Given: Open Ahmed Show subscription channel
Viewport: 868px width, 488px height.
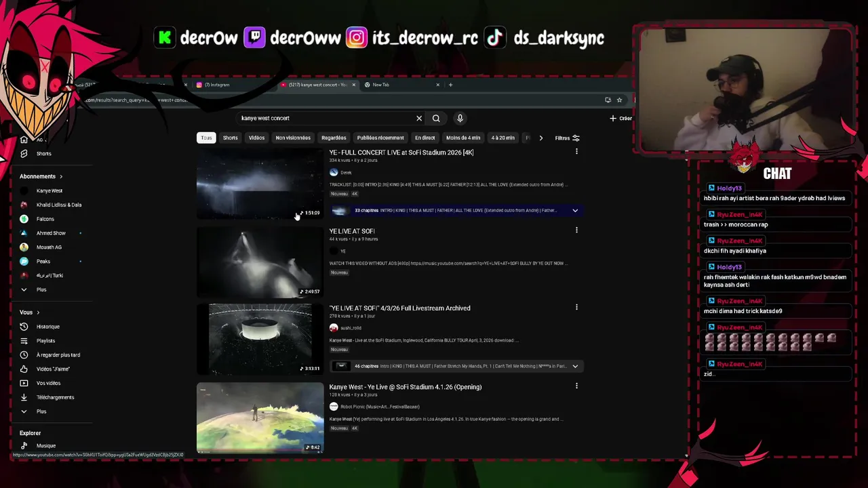Looking at the screenshot, I should [51, 233].
